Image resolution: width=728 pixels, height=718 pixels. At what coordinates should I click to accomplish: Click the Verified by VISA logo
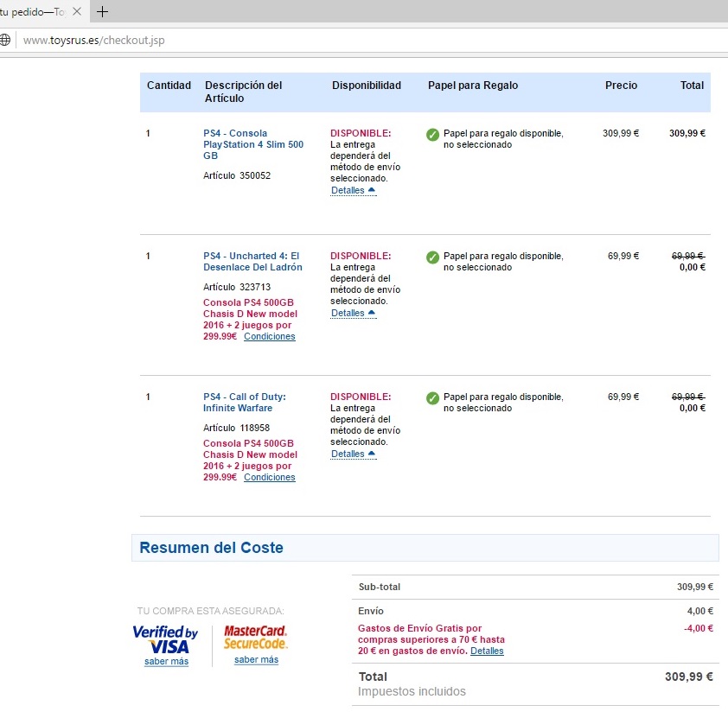[166, 639]
